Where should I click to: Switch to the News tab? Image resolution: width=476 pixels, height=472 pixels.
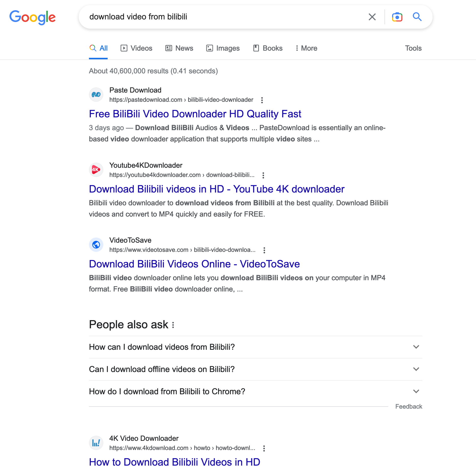click(179, 48)
